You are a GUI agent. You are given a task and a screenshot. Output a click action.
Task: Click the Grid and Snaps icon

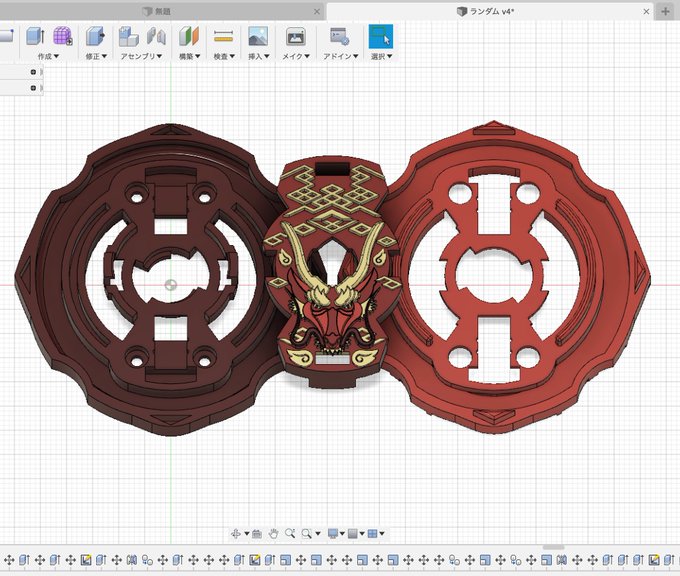pyautogui.click(x=353, y=533)
